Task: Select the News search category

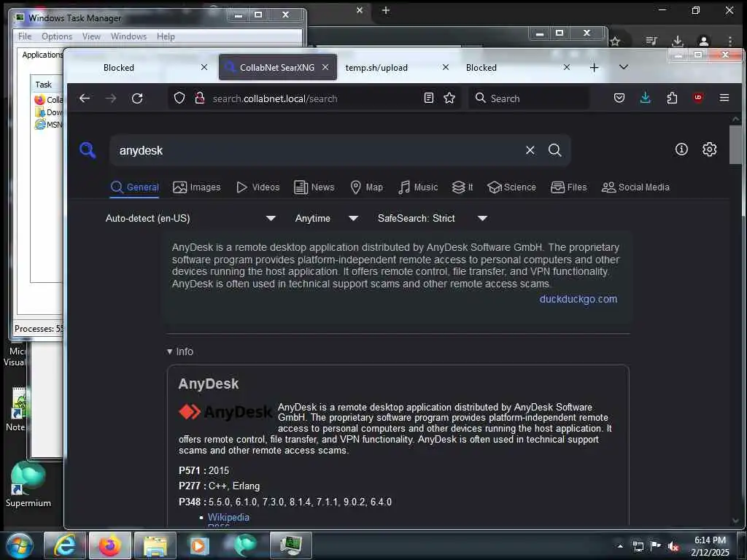Action: pyautogui.click(x=314, y=187)
